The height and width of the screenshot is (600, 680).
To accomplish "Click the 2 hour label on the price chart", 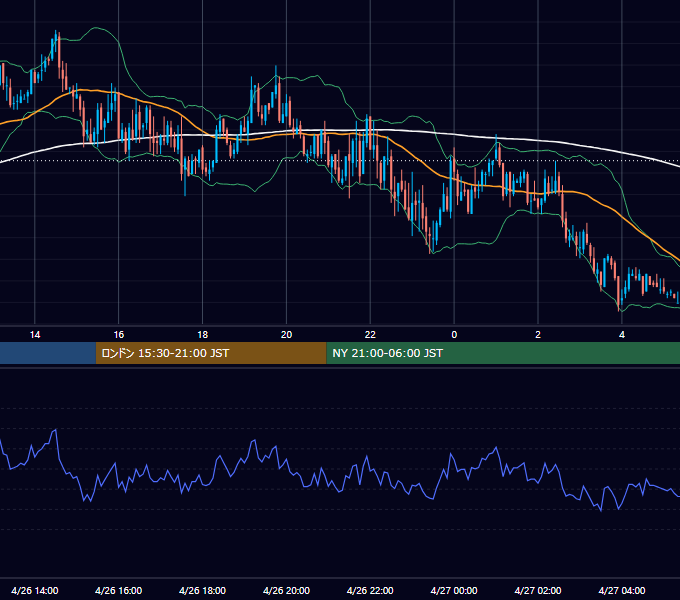I will 538,335.
